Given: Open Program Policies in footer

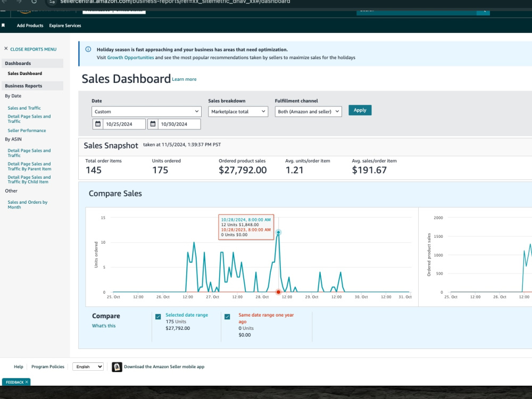Looking at the screenshot, I should [x=48, y=367].
